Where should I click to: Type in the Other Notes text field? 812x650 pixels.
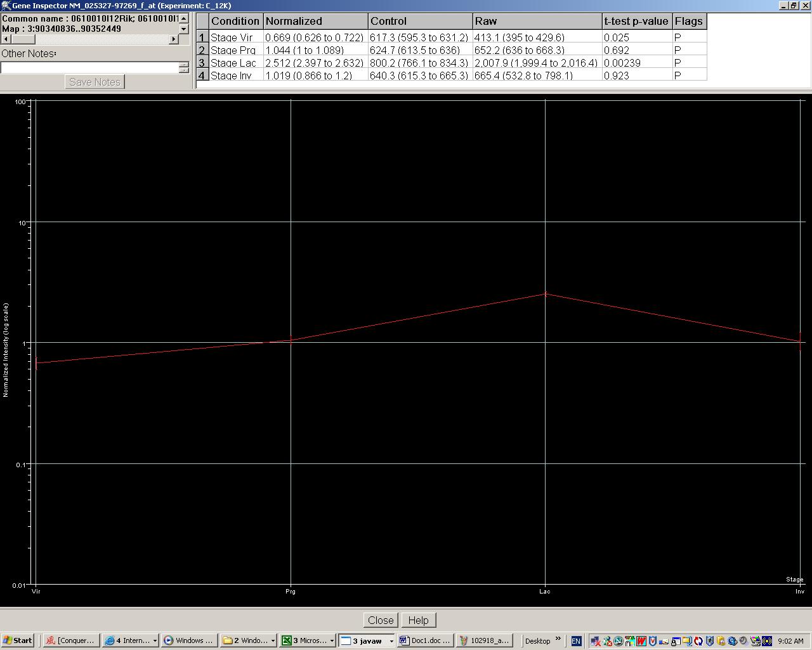tap(89, 67)
